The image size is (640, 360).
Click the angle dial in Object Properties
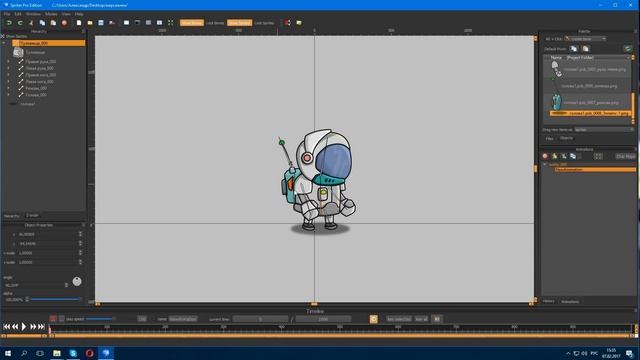(x=77, y=281)
